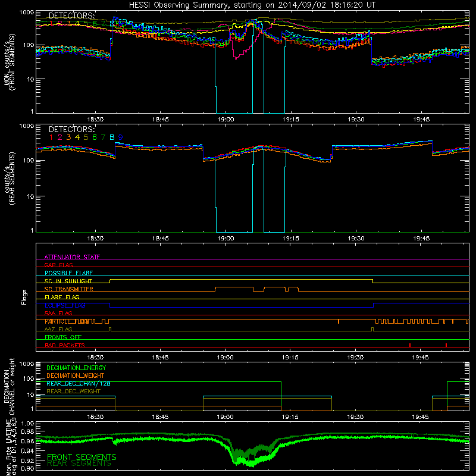
Task: Click the ECLIPSE FLAG label
Action: (65, 305)
